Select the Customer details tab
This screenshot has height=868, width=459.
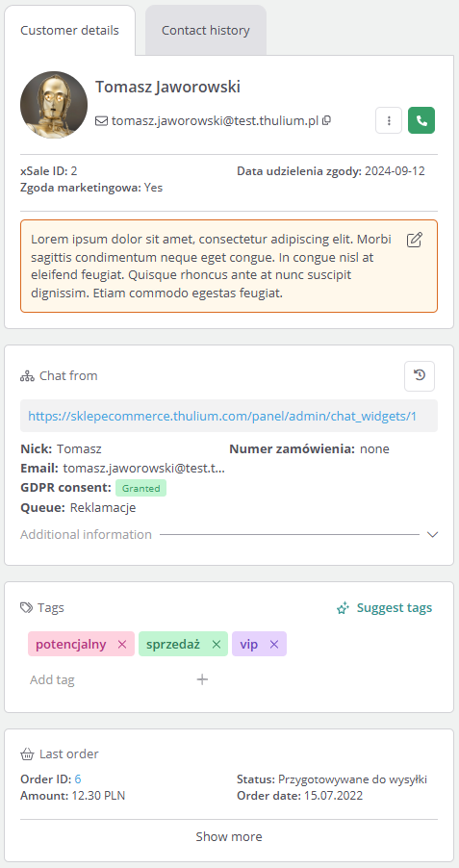(x=69, y=31)
